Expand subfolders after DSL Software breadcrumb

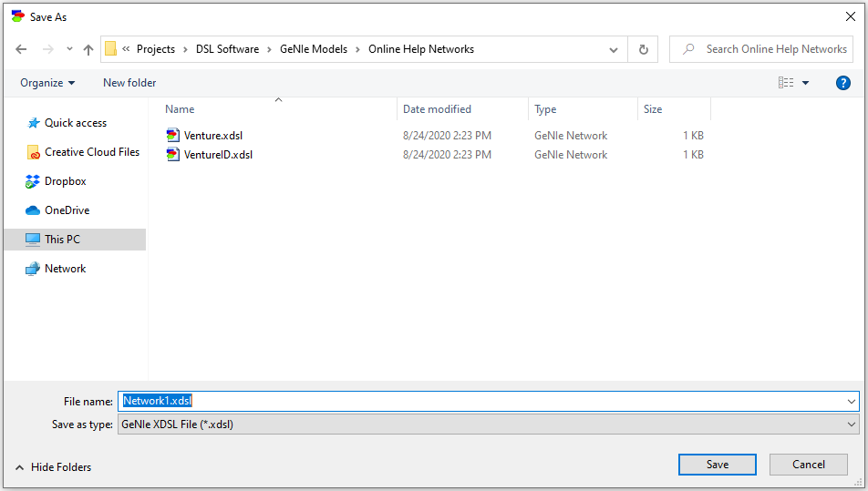pos(269,49)
